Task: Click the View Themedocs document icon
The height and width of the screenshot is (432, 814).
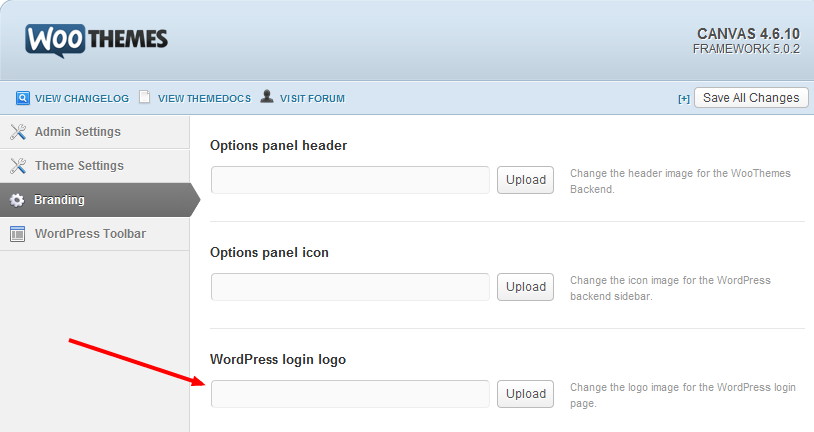Action: [145, 98]
